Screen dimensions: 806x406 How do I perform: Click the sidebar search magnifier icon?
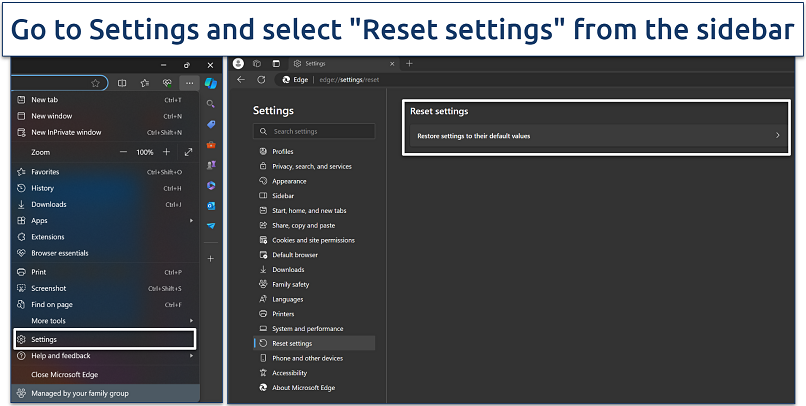(x=212, y=103)
